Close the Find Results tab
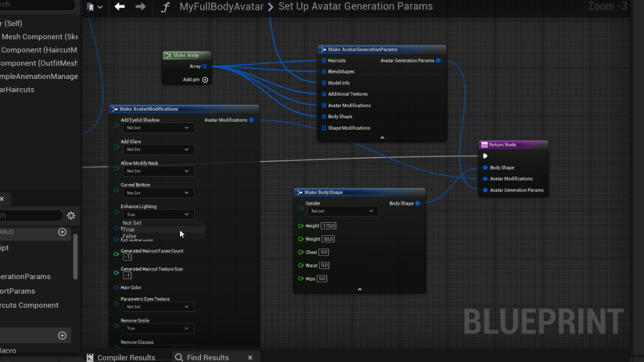Viewport: 644px width, 362px height. pyautogui.click(x=250, y=357)
